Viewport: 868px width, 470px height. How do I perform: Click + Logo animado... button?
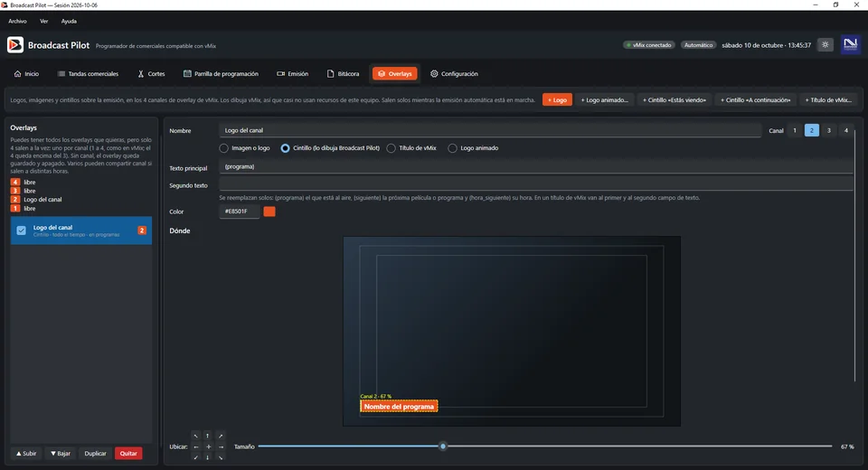(605, 100)
